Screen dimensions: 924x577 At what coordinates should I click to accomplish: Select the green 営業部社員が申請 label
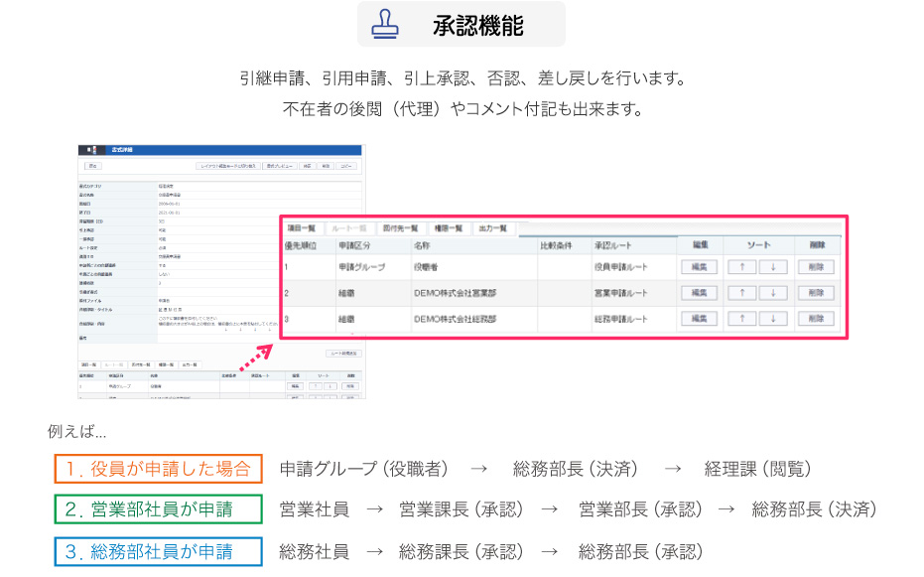tap(159, 509)
